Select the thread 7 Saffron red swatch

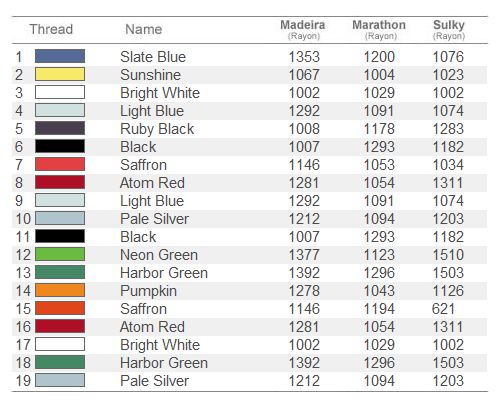[x=60, y=164]
